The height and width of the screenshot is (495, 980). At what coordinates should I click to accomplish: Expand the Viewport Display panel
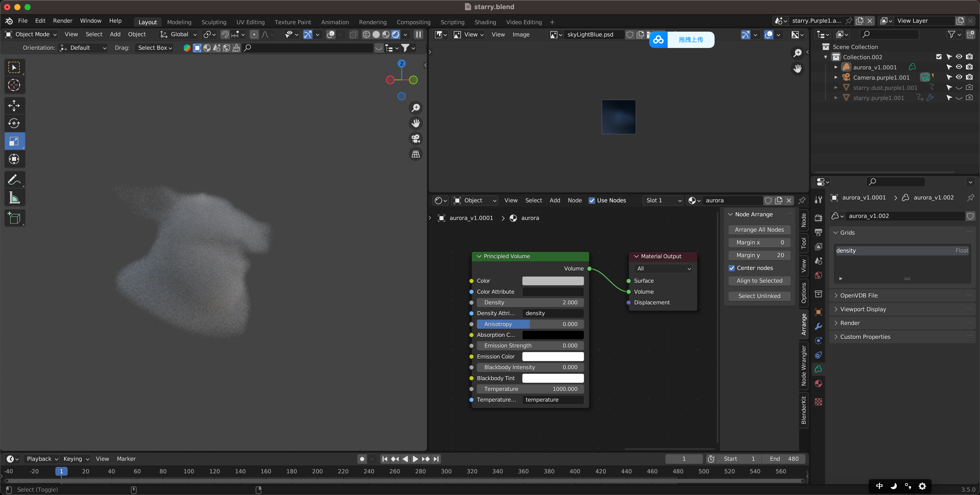(x=863, y=309)
